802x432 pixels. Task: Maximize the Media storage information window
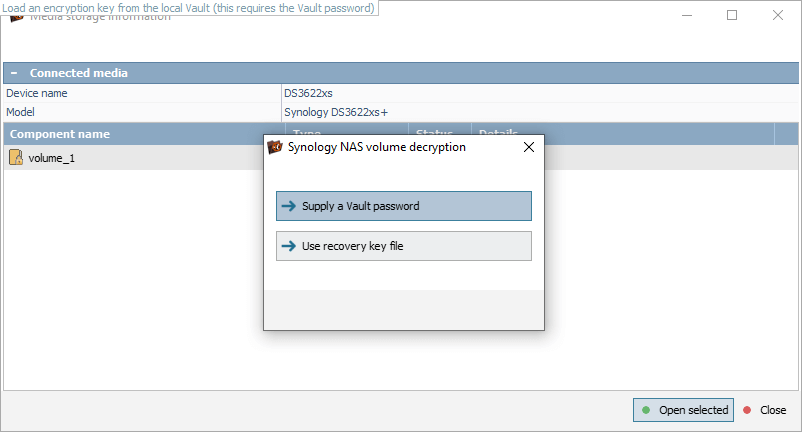732,15
